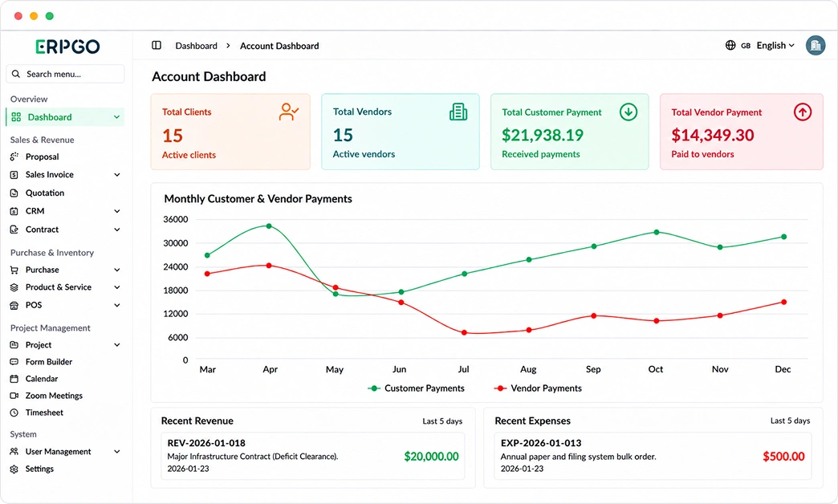Toggle Vendor Payments series in chart legend

click(538, 388)
